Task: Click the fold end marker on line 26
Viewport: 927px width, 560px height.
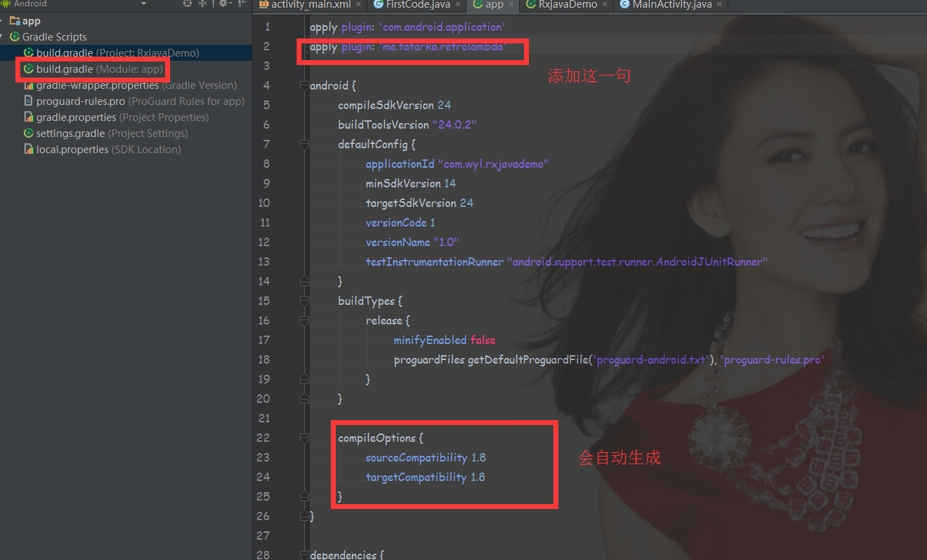Action: point(304,516)
